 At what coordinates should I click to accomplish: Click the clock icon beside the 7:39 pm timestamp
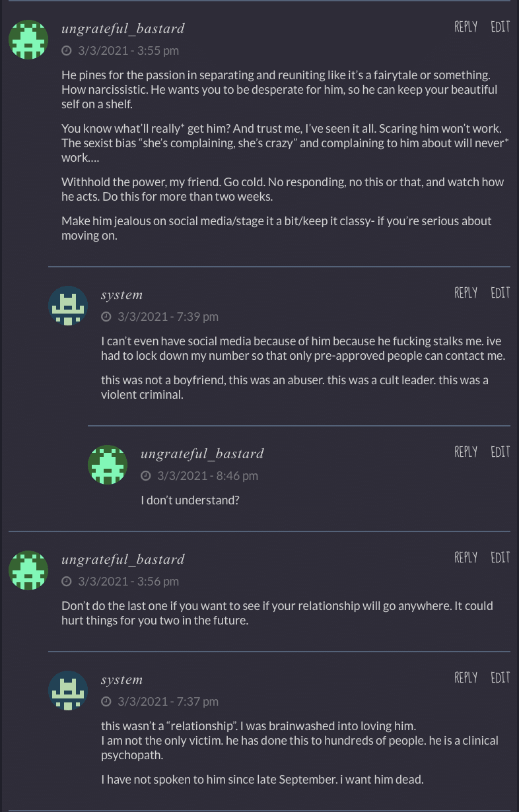[106, 317]
